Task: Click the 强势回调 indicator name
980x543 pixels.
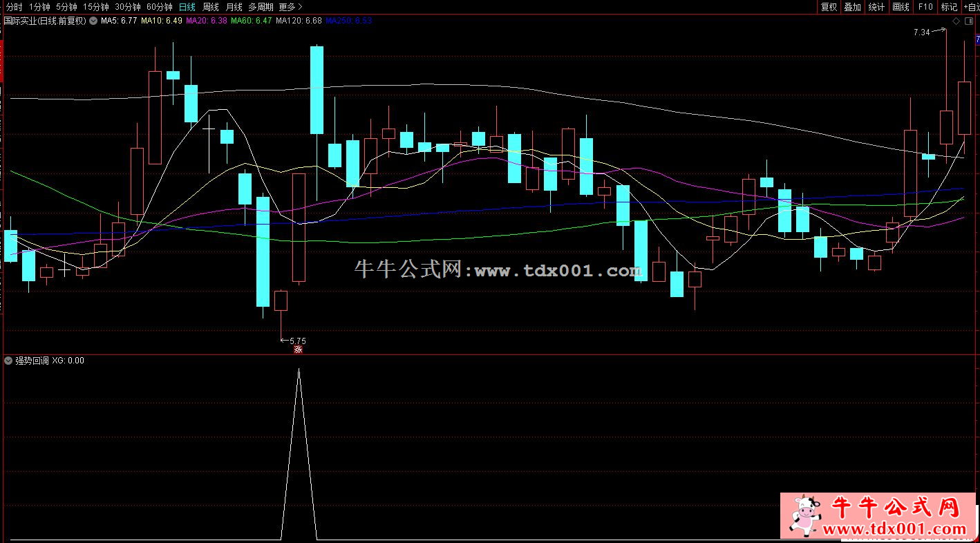Action: 32,360
